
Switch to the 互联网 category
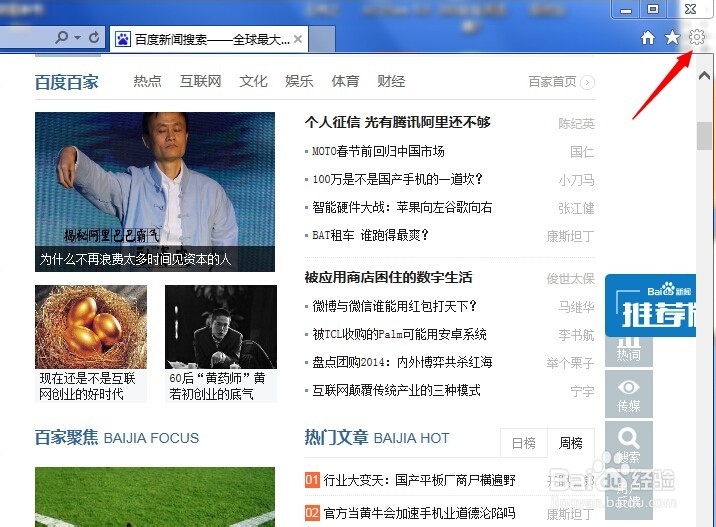point(200,81)
